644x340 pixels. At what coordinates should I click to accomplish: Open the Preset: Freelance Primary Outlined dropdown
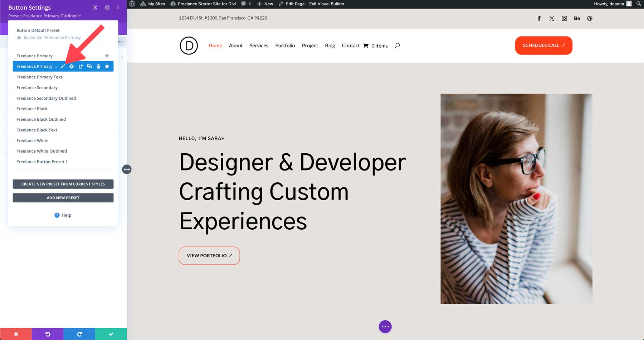(44, 15)
